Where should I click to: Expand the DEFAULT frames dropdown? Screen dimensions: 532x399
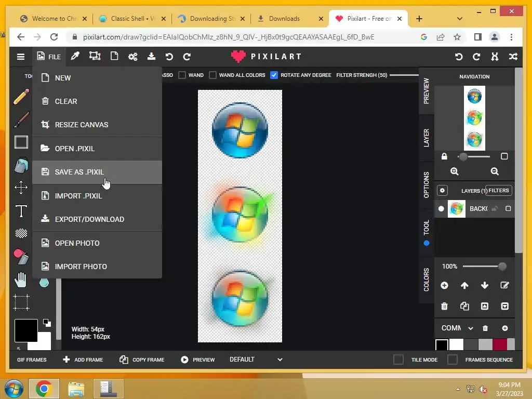click(x=256, y=360)
